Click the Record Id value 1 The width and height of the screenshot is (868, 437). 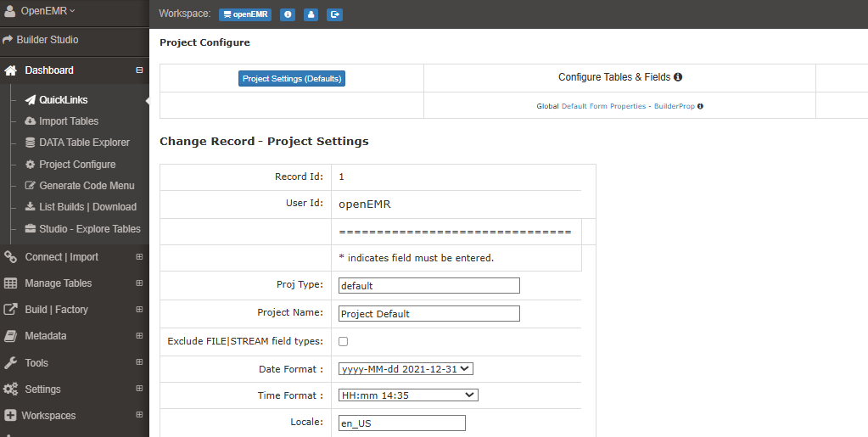click(x=342, y=176)
